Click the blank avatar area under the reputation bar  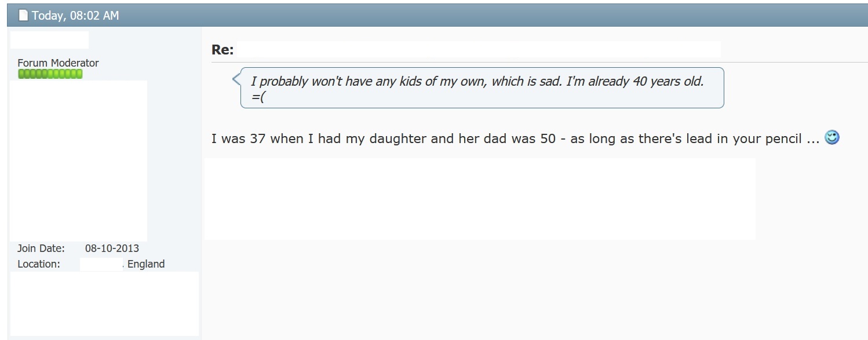(x=78, y=160)
